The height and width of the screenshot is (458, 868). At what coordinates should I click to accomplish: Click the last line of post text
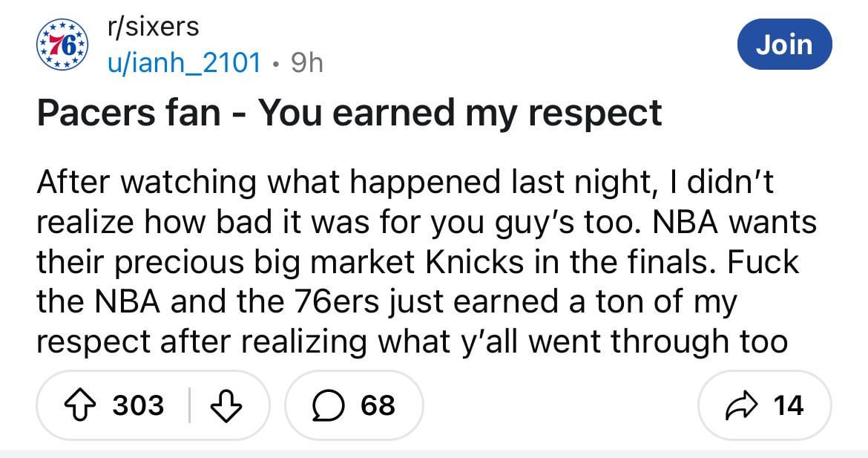pyautogui.click(x=412, y=342)
